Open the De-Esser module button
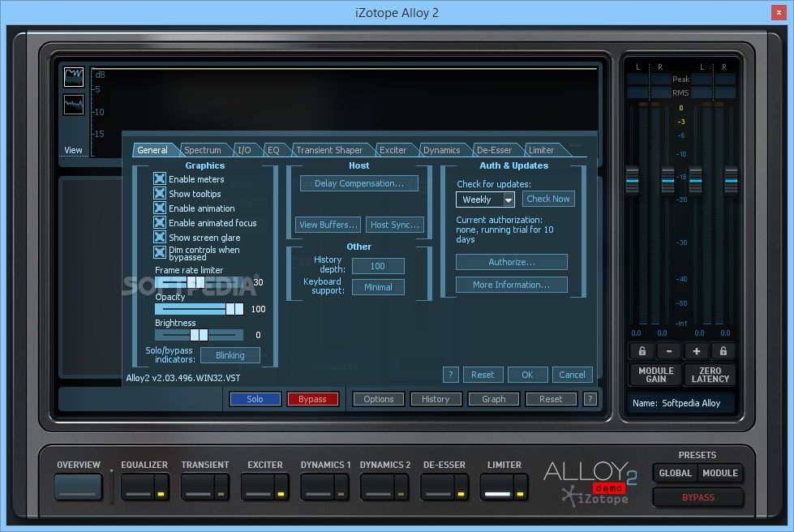The width and height of the screenshot is (794, 532). [x=437, y=487]
